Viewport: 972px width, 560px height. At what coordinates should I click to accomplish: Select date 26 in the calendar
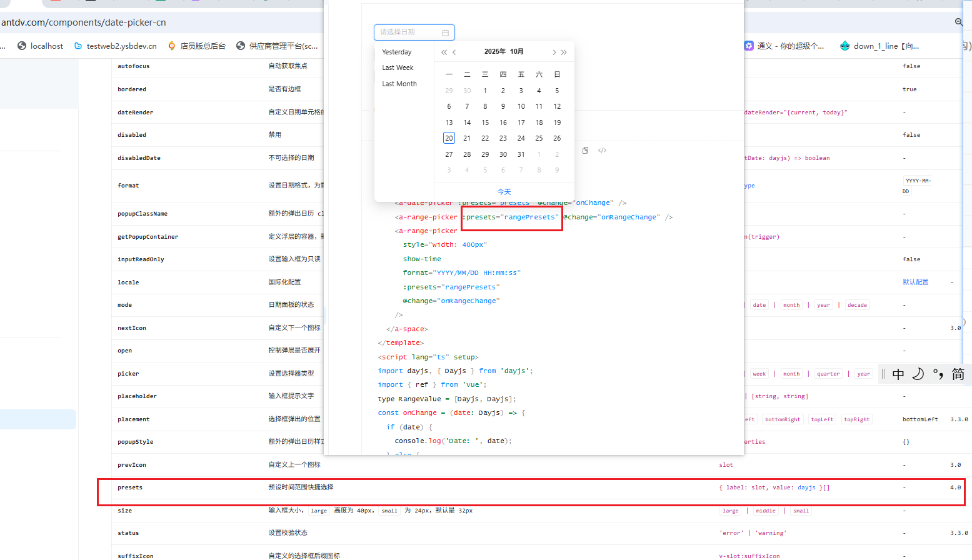(557, 138)
